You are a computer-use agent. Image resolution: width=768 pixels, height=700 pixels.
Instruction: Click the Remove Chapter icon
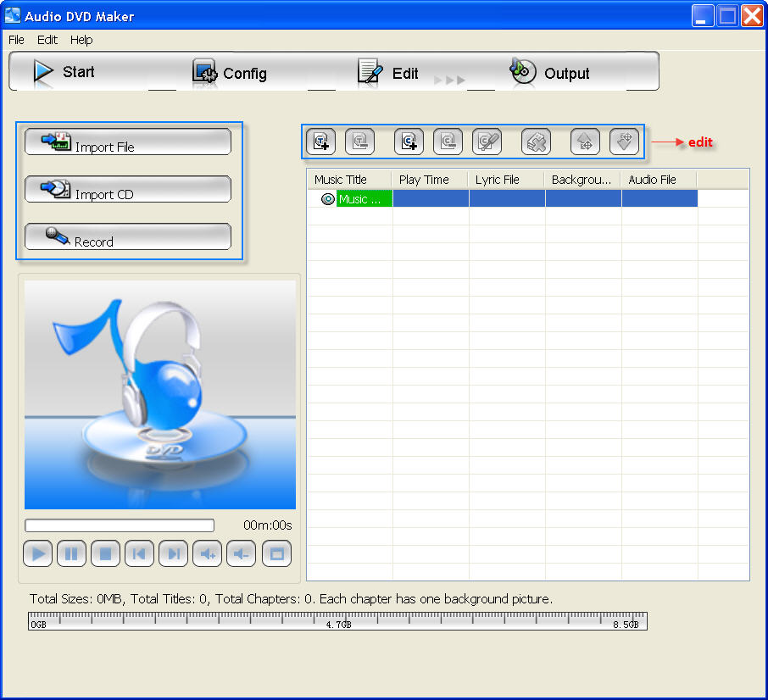pyautogui.click(x=448, y=142)
